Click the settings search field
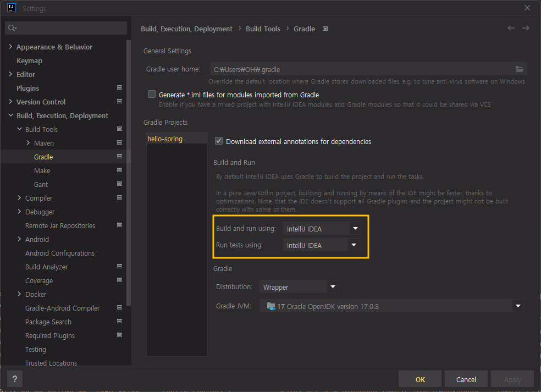The image size is (541, 392). click(x=66, y=28)
